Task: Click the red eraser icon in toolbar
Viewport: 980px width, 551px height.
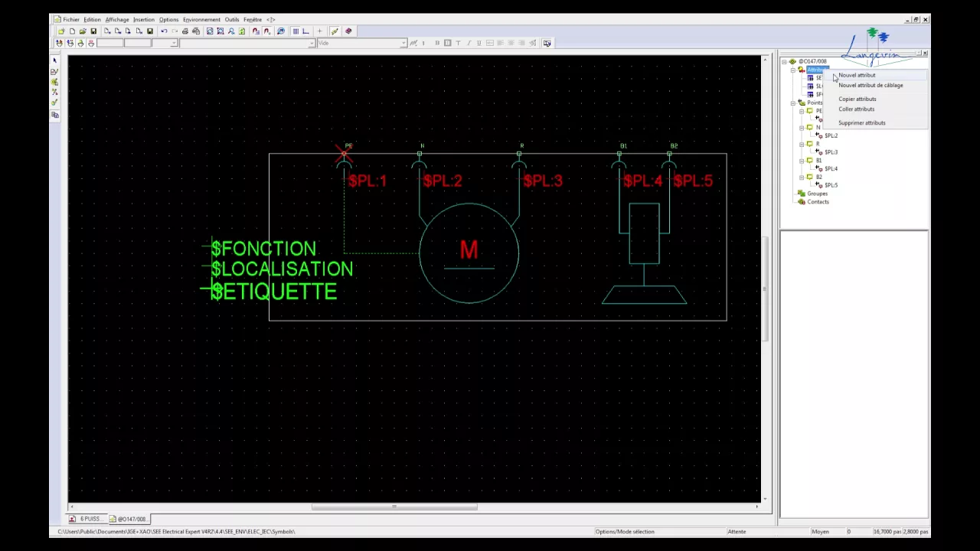Action: pos(348,31)
